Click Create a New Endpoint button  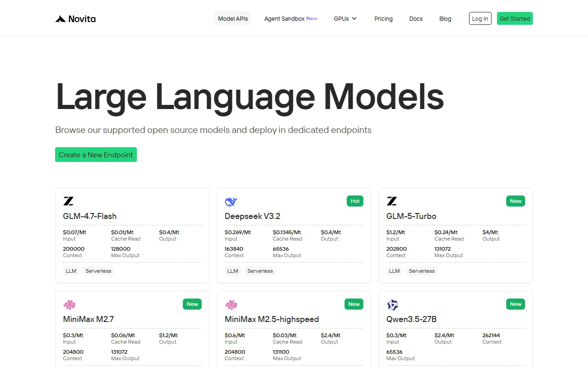click(x=96, y=155)
